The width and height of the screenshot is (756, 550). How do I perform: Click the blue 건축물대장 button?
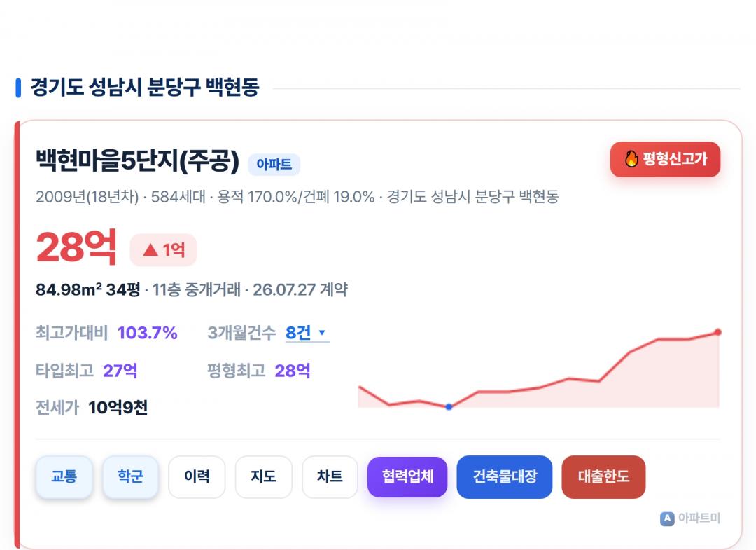(504, 476)
